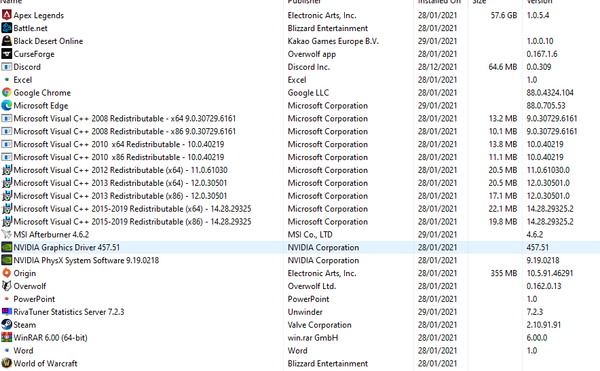600x371 pixels.
Task: Click the MSI Afterburner icon
Action: click(x=7, y=234)
